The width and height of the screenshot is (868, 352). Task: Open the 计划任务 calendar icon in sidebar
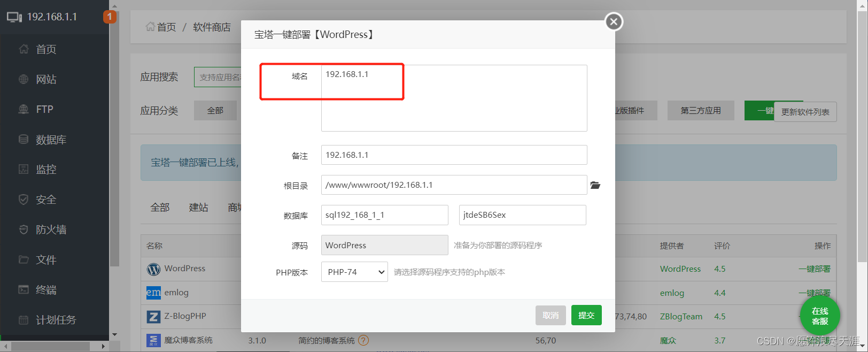pyautogui.click(x=24, y=320)
